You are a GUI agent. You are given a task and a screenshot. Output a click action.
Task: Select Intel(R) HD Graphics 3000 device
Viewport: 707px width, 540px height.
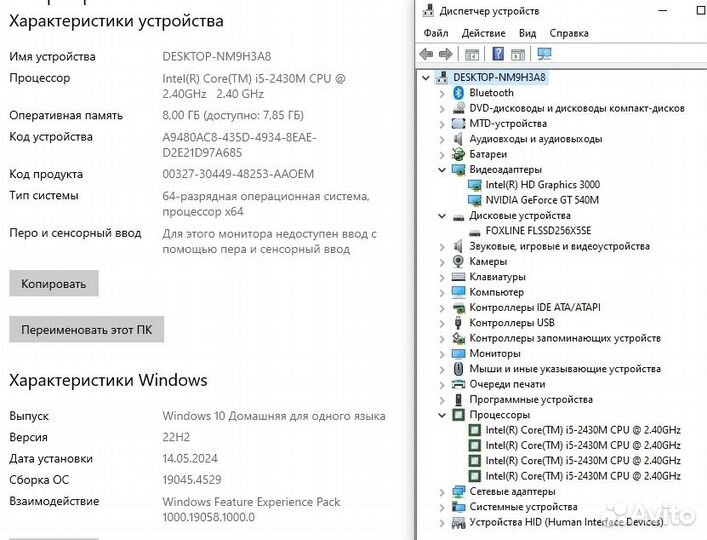coord(542,185)
